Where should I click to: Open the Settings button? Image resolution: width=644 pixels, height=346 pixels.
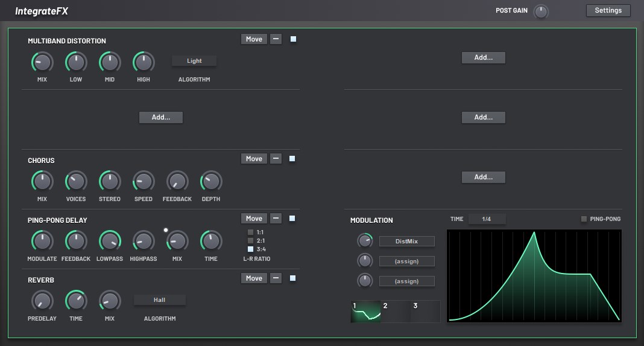(x=608, y=11)
